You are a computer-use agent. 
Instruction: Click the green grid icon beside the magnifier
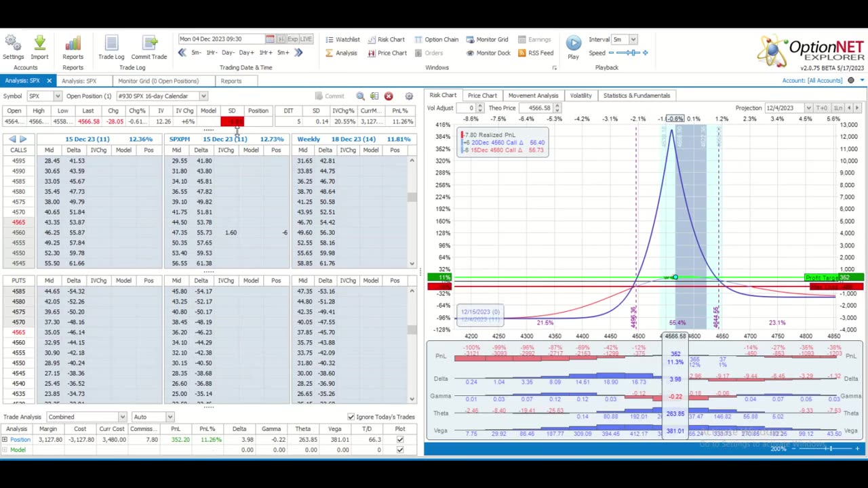(374, 96)
